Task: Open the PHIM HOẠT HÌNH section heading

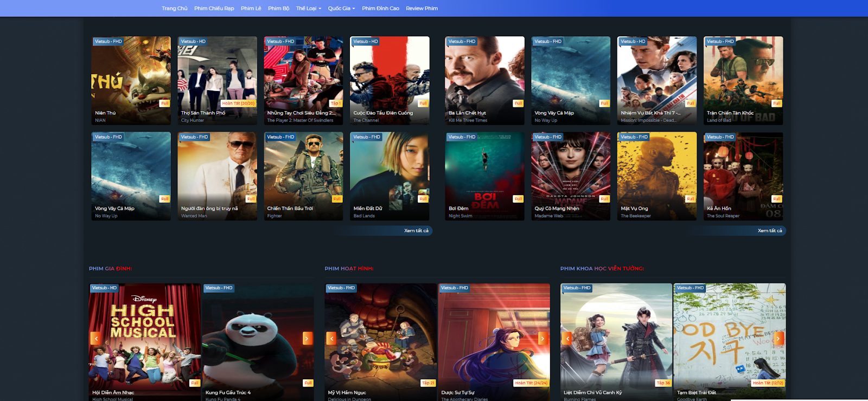Action: click(x=349, y=269)
